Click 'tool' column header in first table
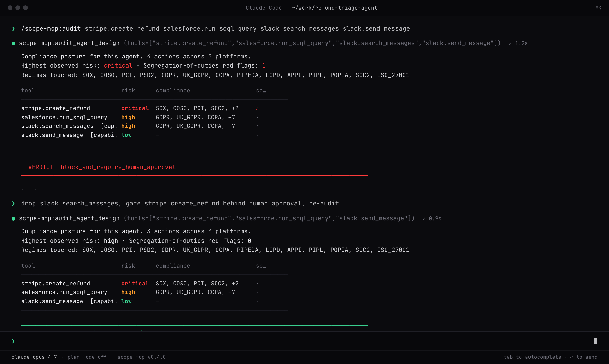The width and height of the screenshot is (609, 364). pos(28,91)
